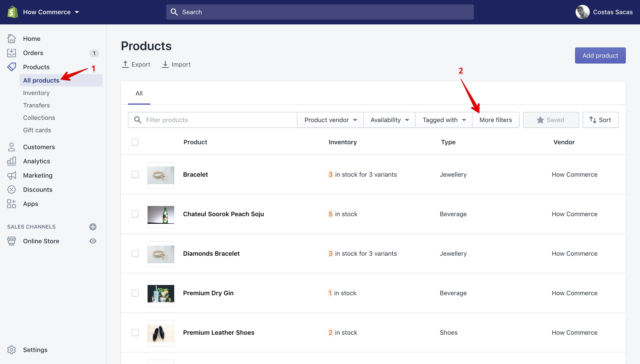Click the Costas Sacas account name
Viewport: 640px width, 364px height.
(x=613, y=12)
